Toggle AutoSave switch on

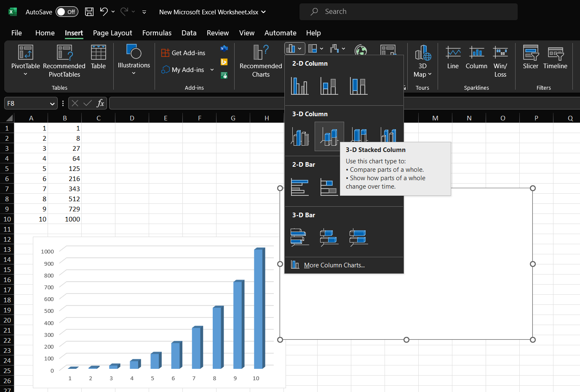(67, 12)
